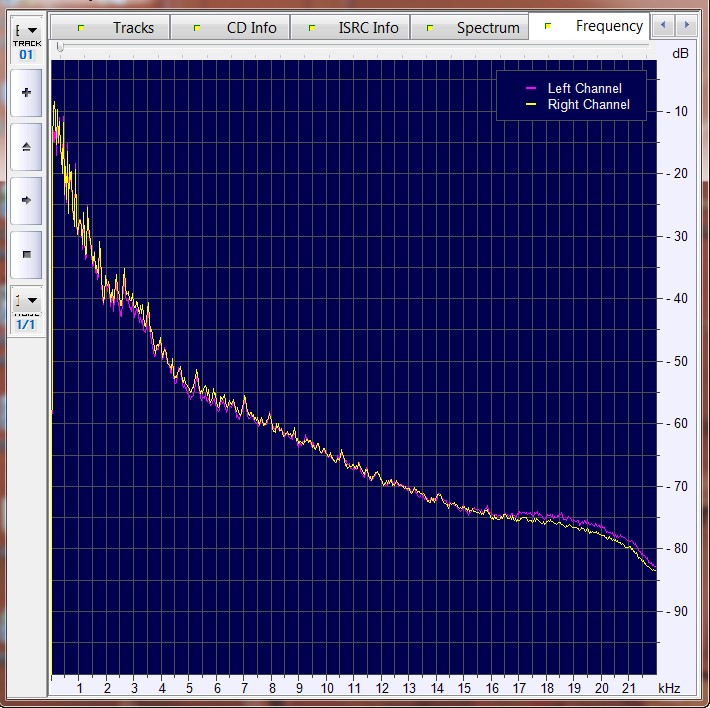The width and height of the screenshot is (710, 708).
Task: Expand the dropdown above the 1/1 label
Action: 26,299
